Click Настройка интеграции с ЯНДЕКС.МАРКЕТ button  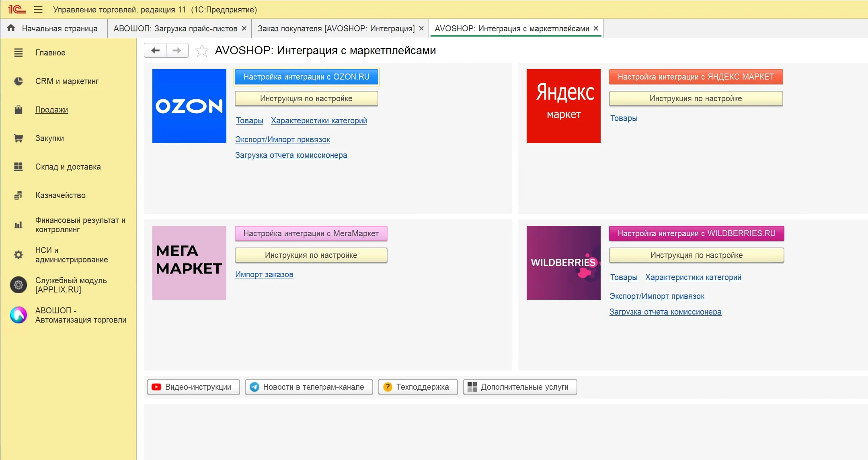pos(696,77)
